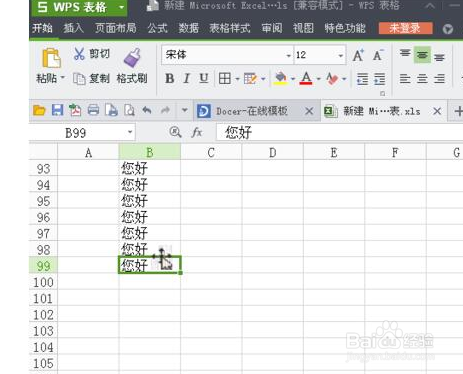Center text horizontally
463x374 pixels.
coord(422,79)
